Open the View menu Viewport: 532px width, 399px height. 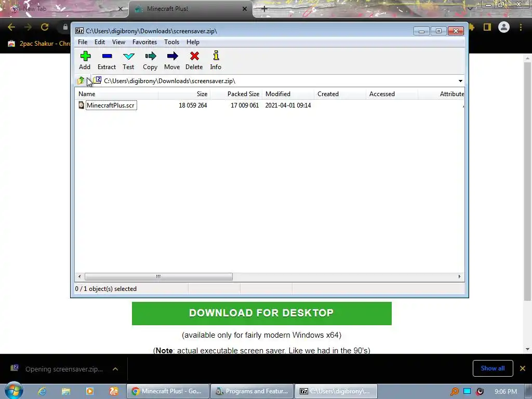[x=119, y=42]
